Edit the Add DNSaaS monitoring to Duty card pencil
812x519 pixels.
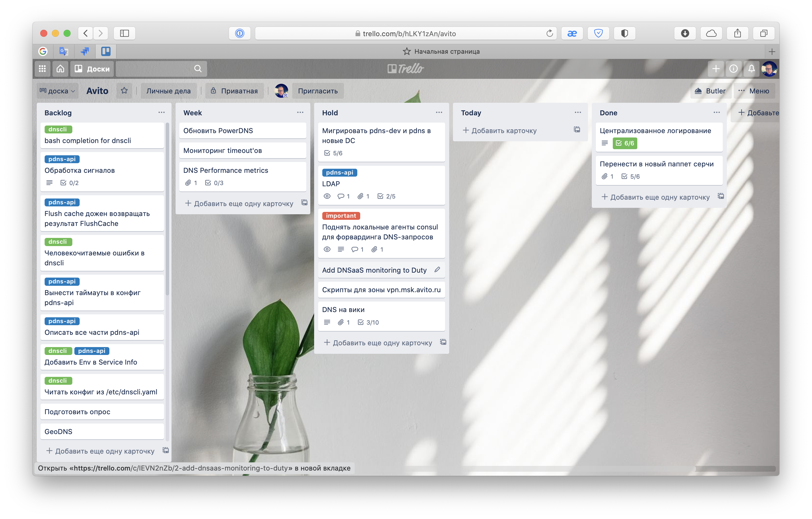coord(437,270)
